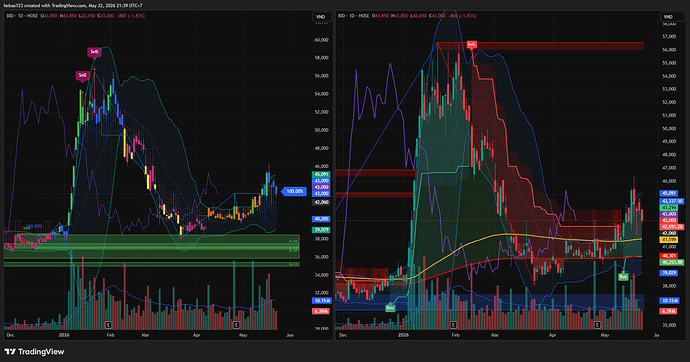This screenshot has height=362, width=690.
Task: Click the red Sell marker on the right chart
Action: [x=471, y=45]
